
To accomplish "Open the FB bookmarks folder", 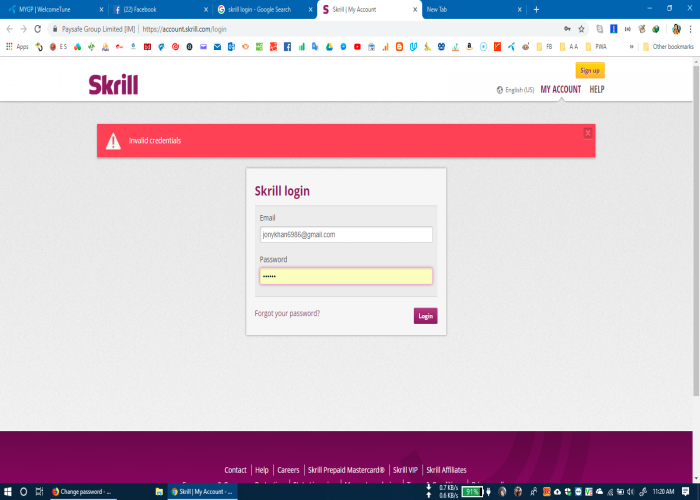I will tap(545, 46).
